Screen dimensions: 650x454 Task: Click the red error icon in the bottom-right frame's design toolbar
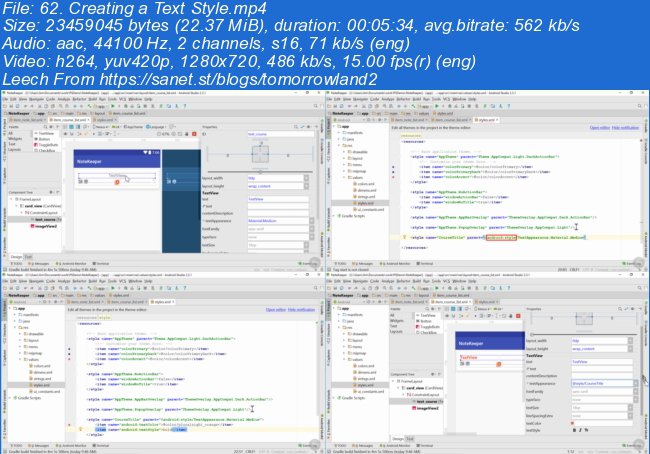(x=518, y=316)
